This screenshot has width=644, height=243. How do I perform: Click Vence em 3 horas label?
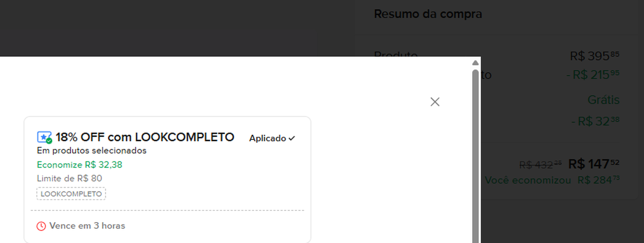tap(87, 226)
